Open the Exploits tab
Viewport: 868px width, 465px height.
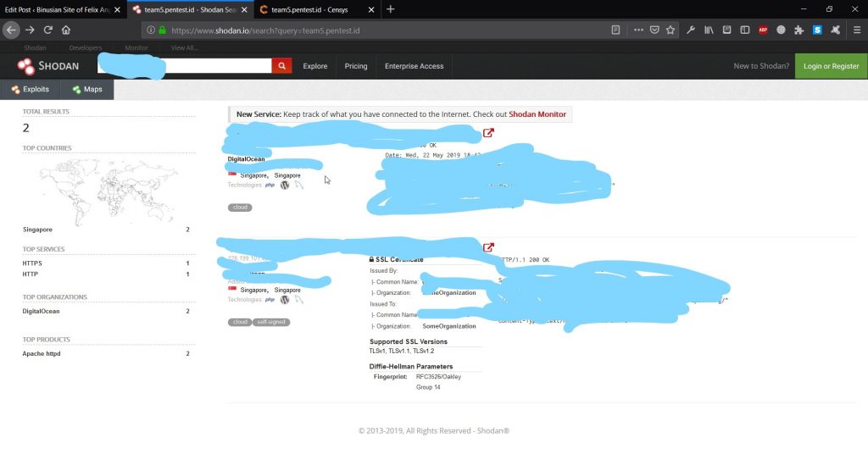point(30,89)
